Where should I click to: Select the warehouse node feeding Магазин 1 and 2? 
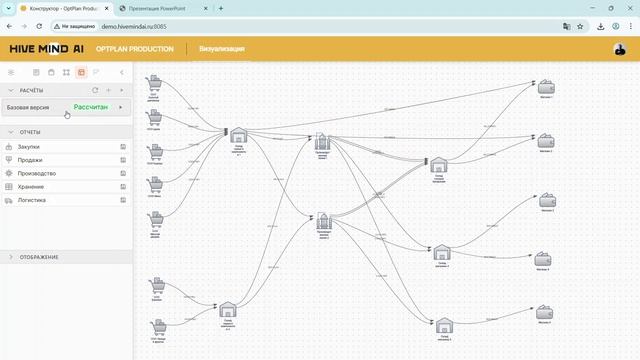point(439,165)
